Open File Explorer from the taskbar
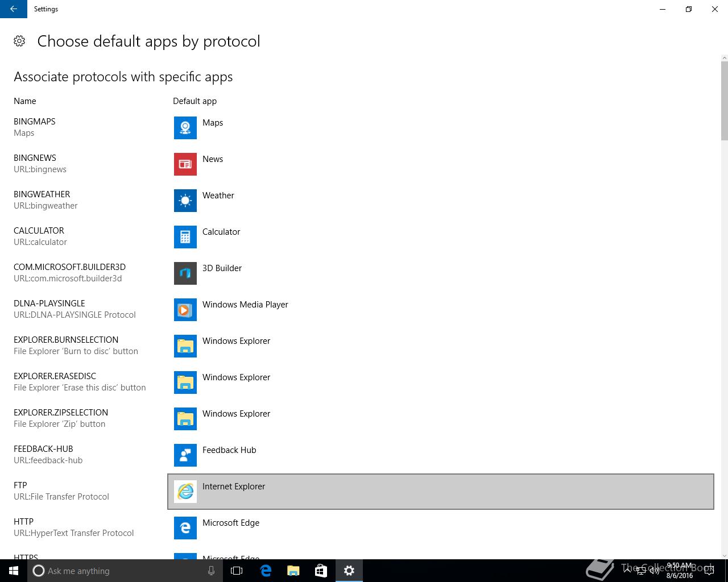Screen dimensions: 728x582 tap(293, 571)
